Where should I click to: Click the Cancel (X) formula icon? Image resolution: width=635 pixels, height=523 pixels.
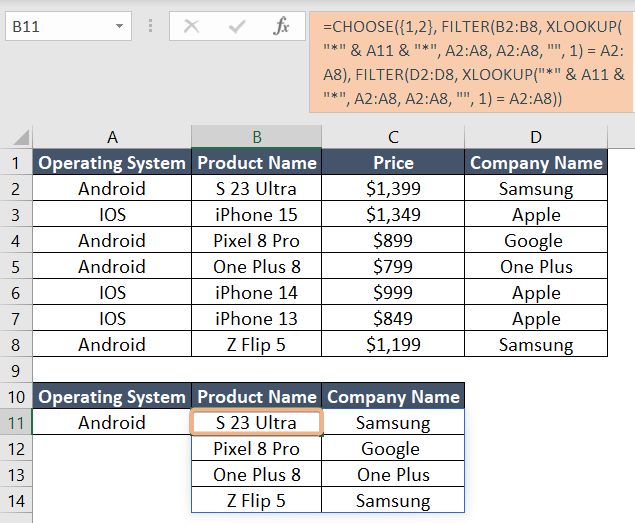tap(191, 26)
